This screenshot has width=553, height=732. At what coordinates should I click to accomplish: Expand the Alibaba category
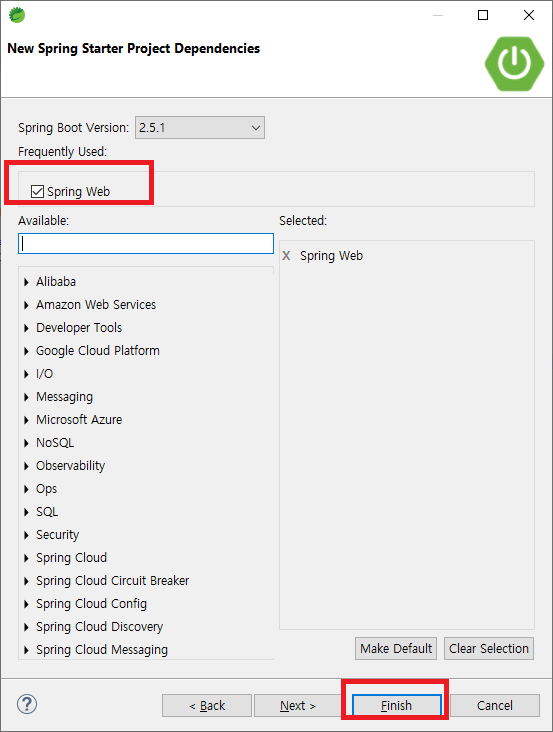point(27,282)
